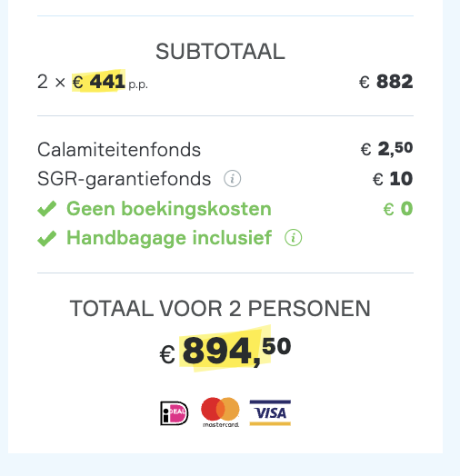The width and height of the screenshot is (460, 476).
Task: Click the highlighted € 894,50 total price
Action: point(225,351)
